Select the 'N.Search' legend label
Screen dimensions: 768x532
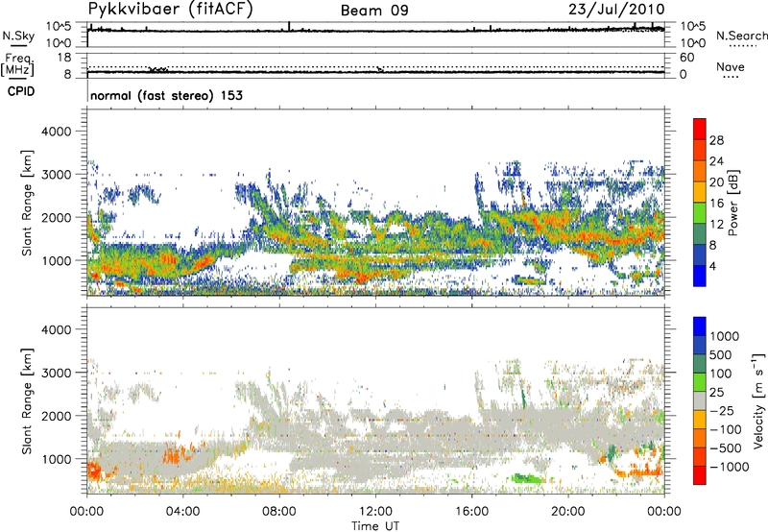(742, 36)
